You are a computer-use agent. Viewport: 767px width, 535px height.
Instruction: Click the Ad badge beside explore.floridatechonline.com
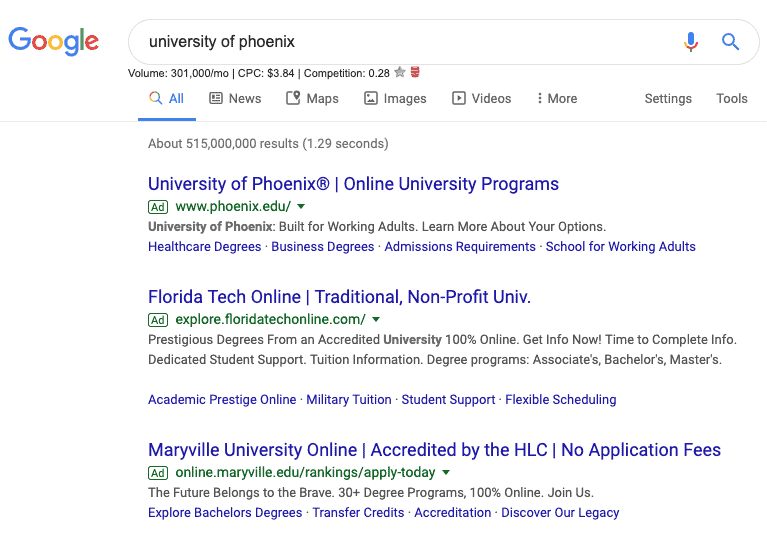point(158,320)
